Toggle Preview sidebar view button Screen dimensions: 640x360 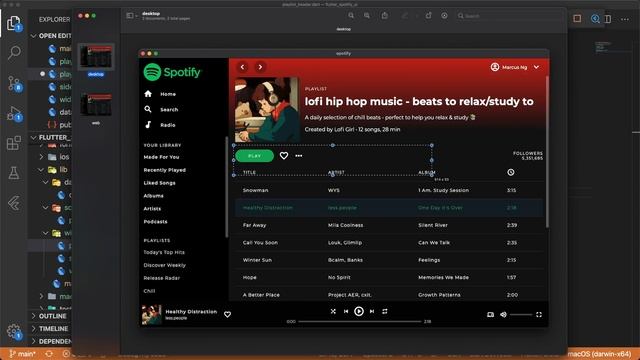pyautogui.click(x=131, y=16)
